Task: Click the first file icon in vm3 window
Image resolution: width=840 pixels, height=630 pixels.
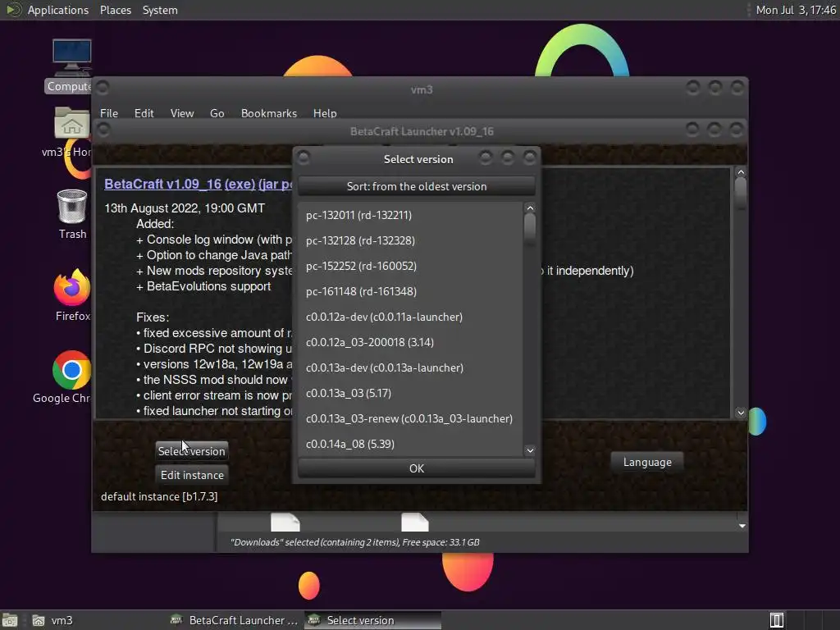Action: pos(285,523)
